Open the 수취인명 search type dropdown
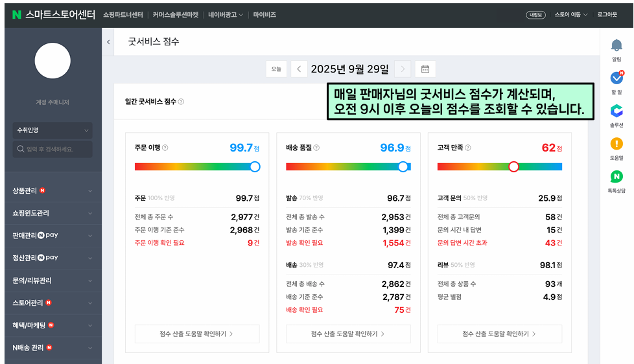 (x=52, y=130)
